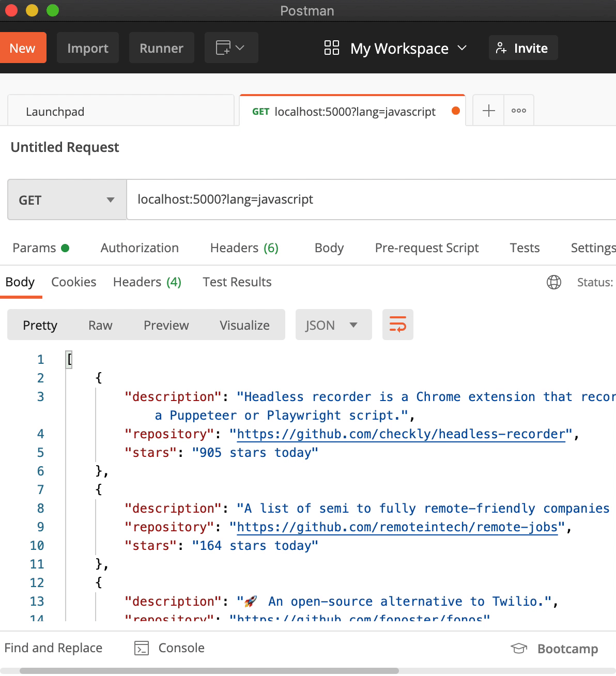
Task: Click the Bootcamp graduation cap icon
Action: coord(519,648)
